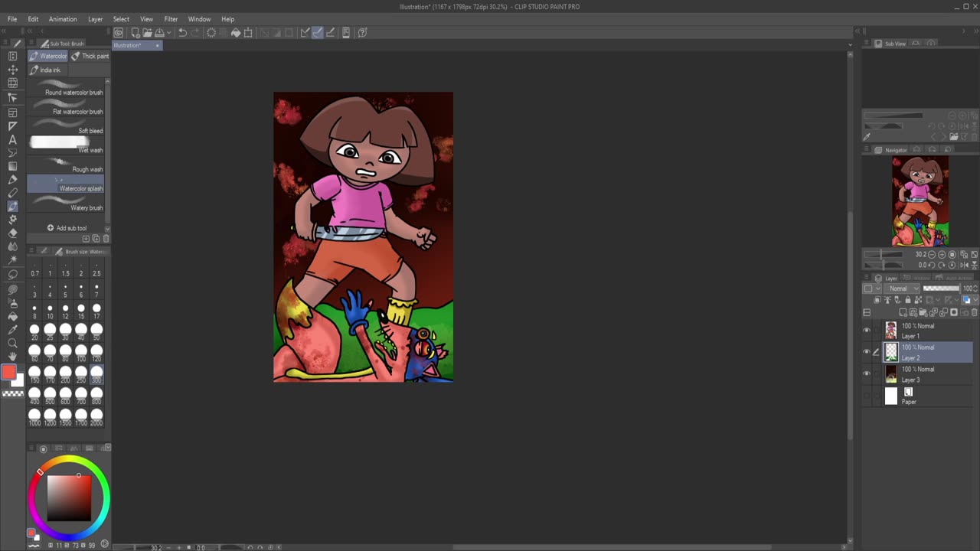This screenshot has height=551, width=980.
Task: Choose the Rough wash brush
Action: click(67, 165)
